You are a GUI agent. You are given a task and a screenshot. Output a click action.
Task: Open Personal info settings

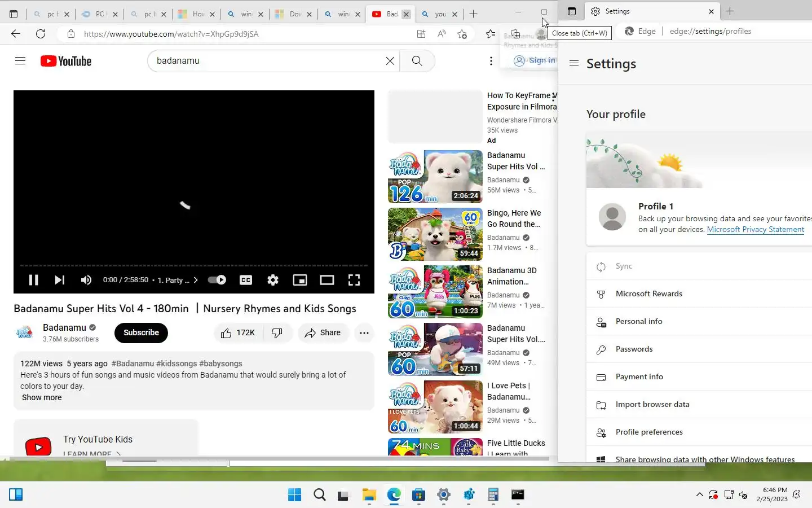point(699,321)
